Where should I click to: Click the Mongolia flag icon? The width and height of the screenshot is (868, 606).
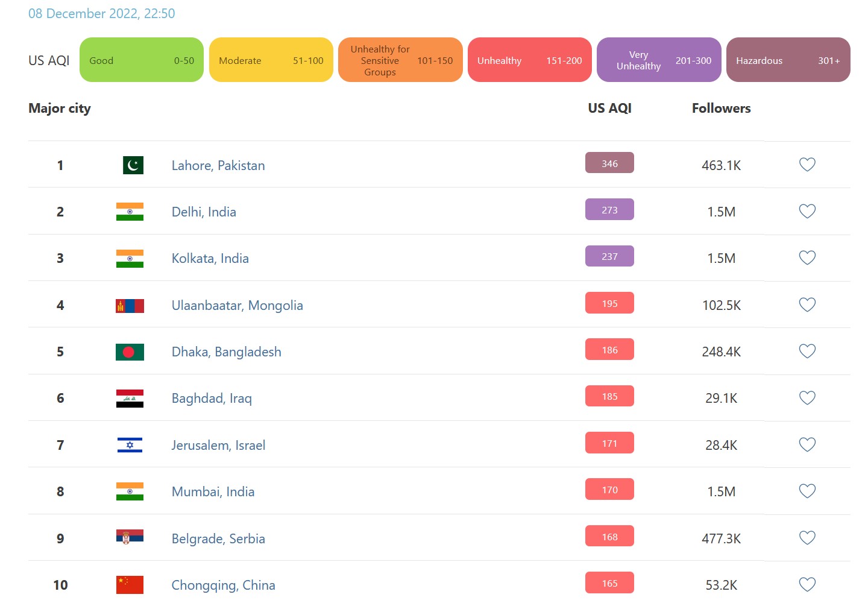coord(130,306)
